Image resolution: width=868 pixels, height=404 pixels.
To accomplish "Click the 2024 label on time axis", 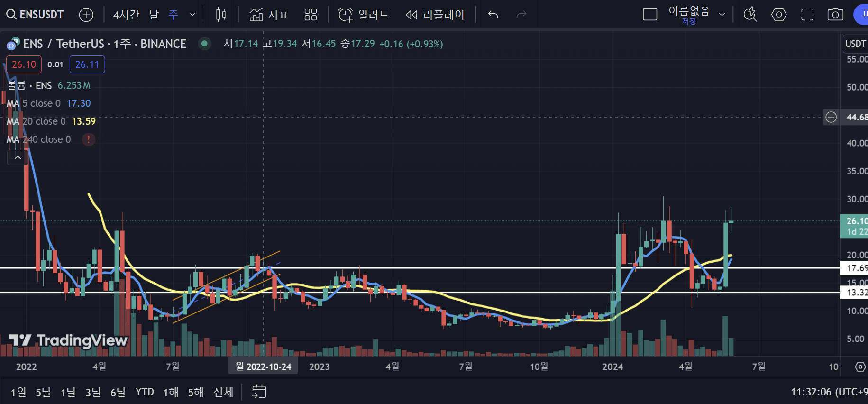I will [x=612, y=367].
